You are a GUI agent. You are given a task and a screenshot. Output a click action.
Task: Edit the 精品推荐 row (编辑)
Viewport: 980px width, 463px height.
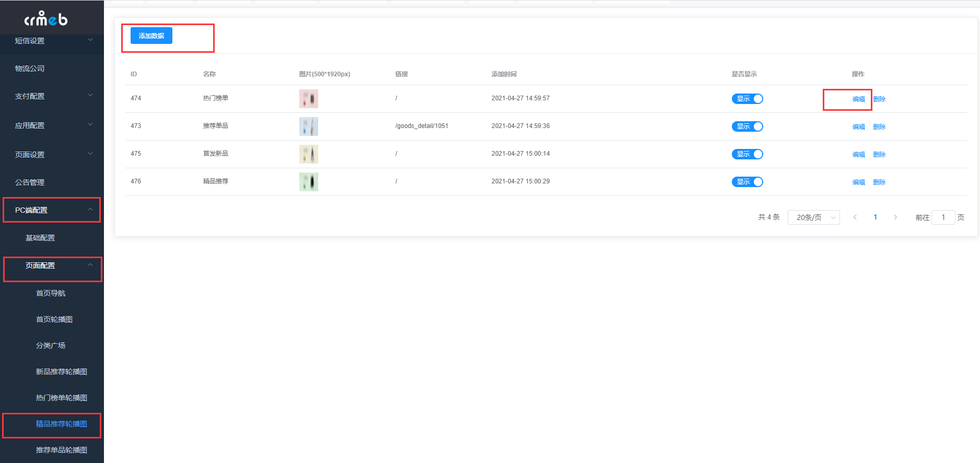click(859, 182)
